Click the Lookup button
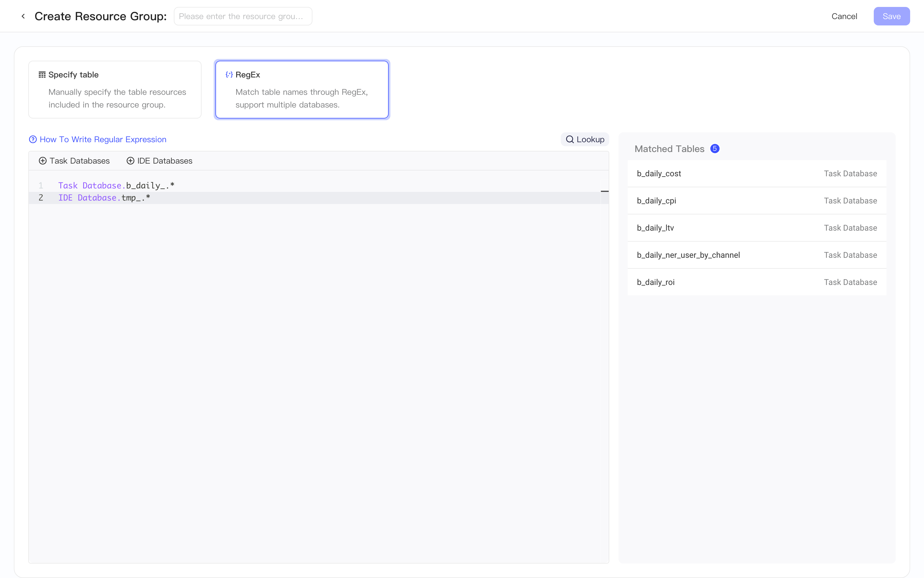The width and height of the screenshot is (924, 578). point(584,140)
